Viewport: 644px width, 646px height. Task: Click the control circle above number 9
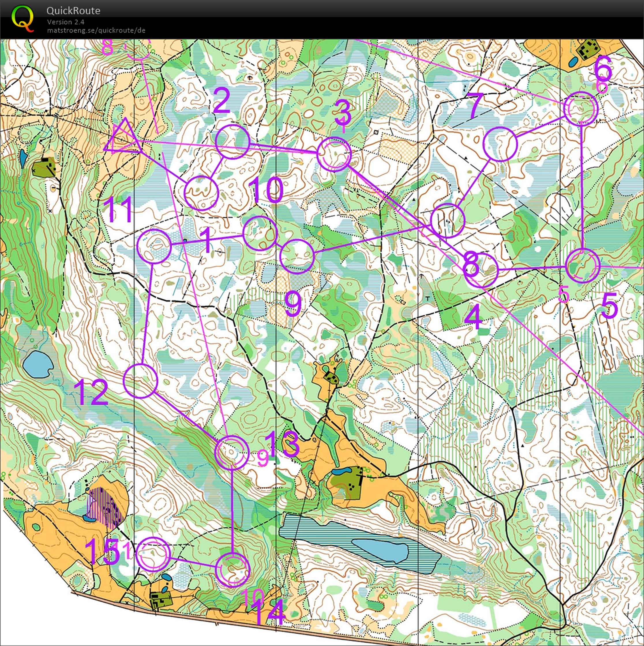tap(297, 256)
